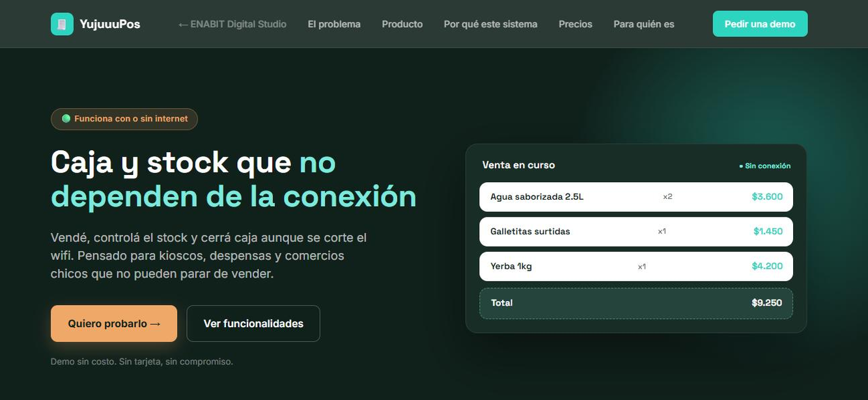
Task: Open Para quién es section
Action: (x=644, y=24)
